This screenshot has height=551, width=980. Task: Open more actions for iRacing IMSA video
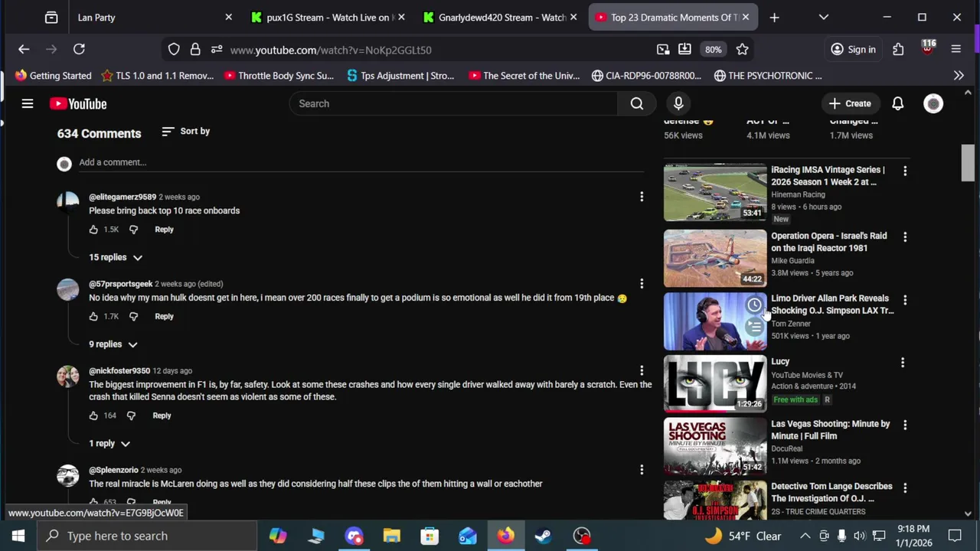click(905, 171)
